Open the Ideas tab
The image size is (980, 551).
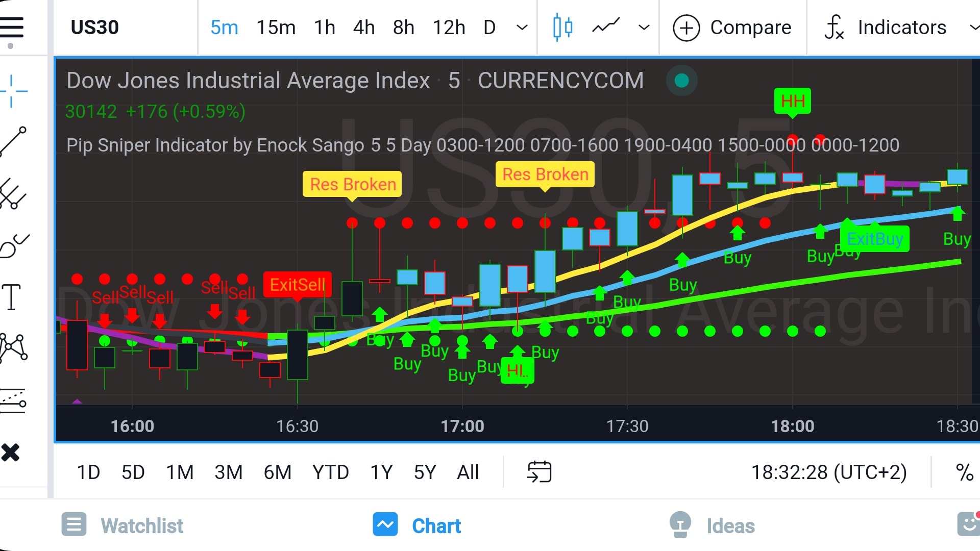[713, 525]
